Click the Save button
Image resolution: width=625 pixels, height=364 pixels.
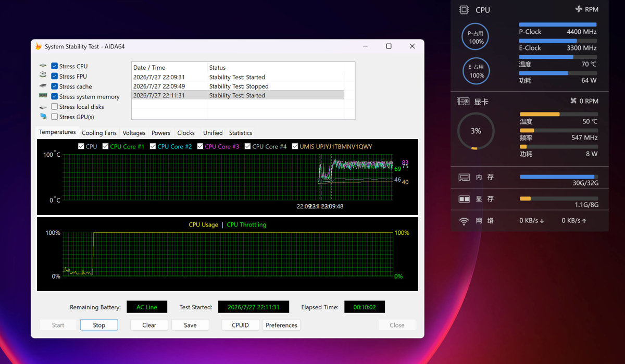tap(190, 325)
